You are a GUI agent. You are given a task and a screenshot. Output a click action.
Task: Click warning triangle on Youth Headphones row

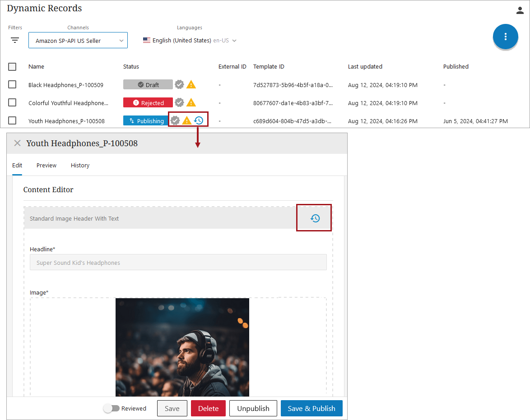[186, 120]
